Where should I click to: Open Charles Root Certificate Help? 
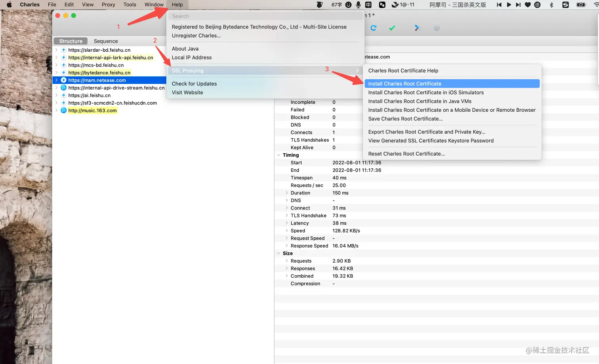point(452,71)
